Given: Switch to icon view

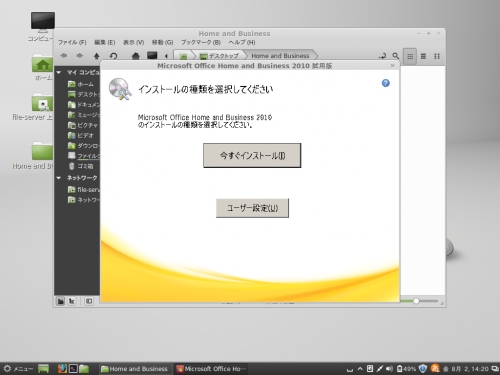Looking at the screenshot, I should (x=410, y=56).
